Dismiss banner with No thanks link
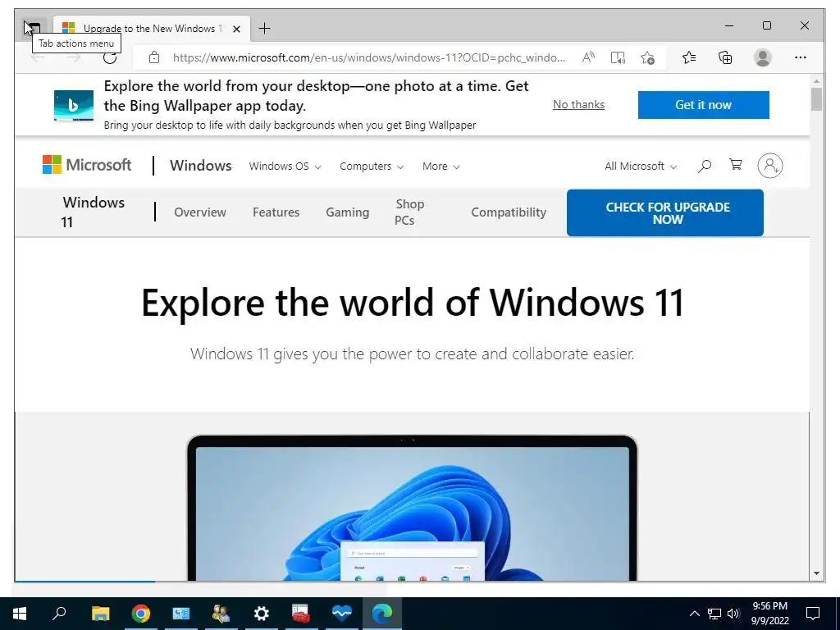 coord(578,104)
